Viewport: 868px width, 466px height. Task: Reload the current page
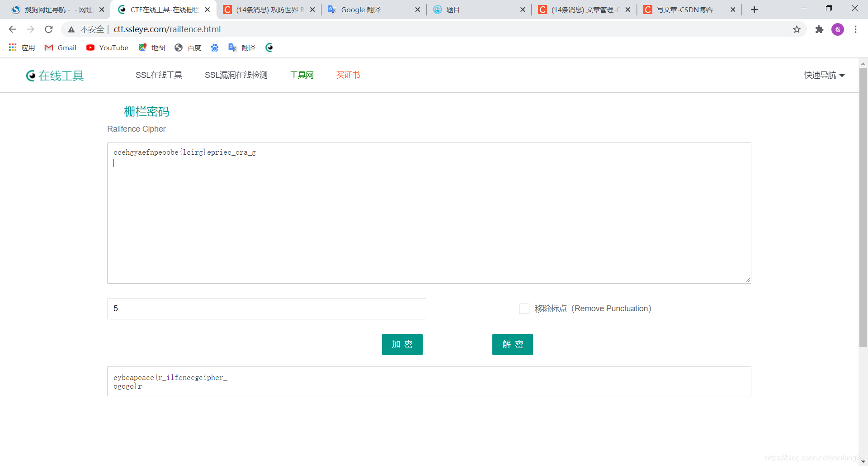pos(49,29)
